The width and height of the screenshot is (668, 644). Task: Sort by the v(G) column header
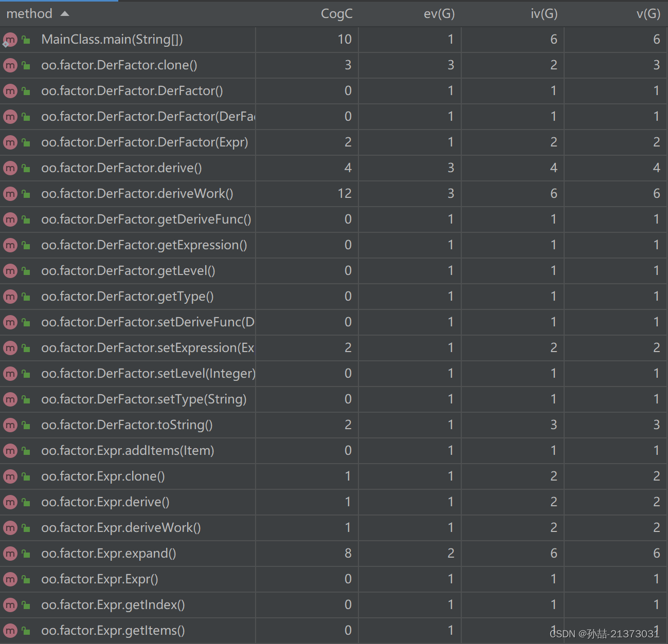(648, 14)
